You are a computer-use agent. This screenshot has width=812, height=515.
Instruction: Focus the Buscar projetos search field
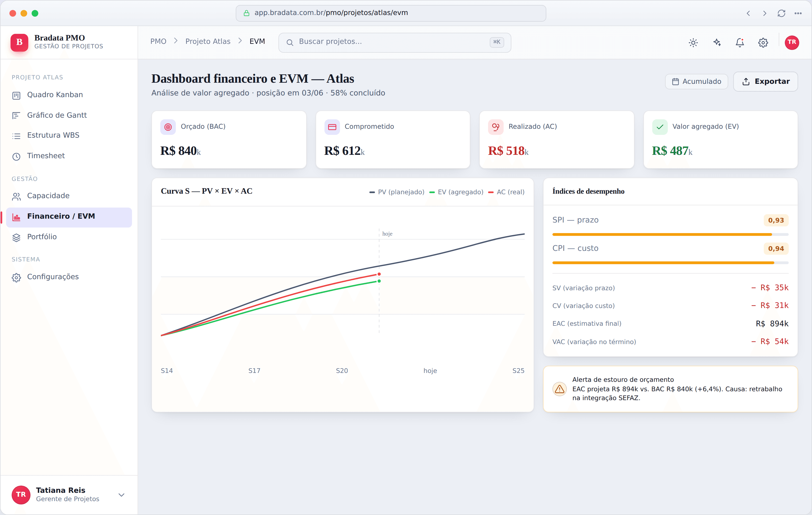pos(395,42)
